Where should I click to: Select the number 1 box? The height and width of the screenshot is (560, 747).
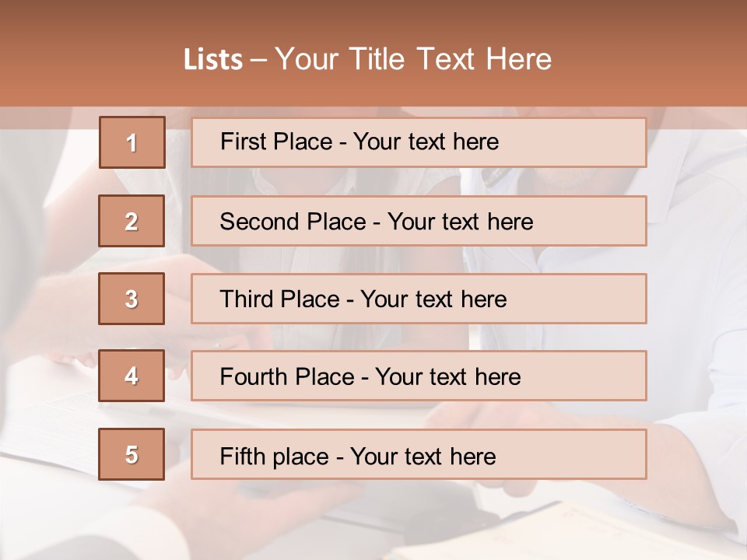pos(132,142)
